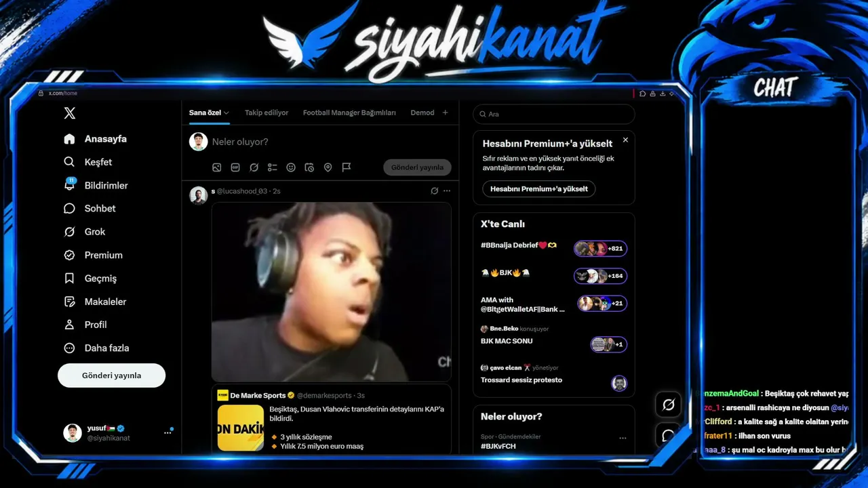Join the BJK live space

[x=505, y=272]
